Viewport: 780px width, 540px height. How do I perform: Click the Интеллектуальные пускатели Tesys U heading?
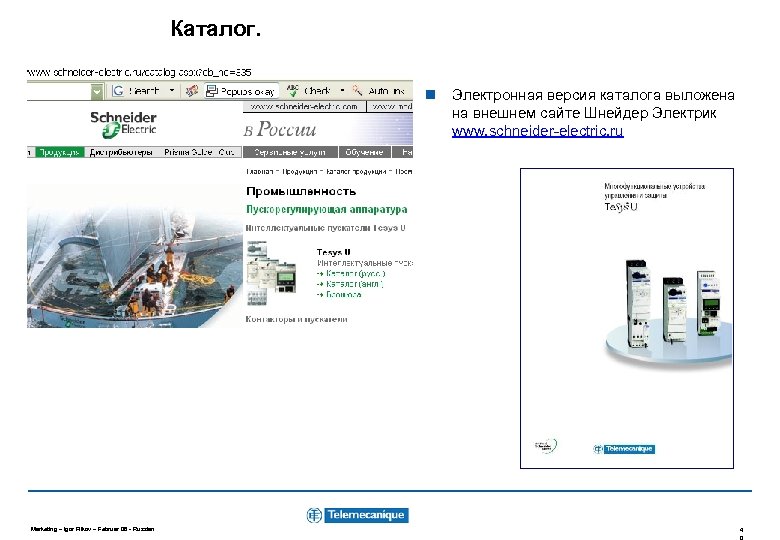(325, 228)
